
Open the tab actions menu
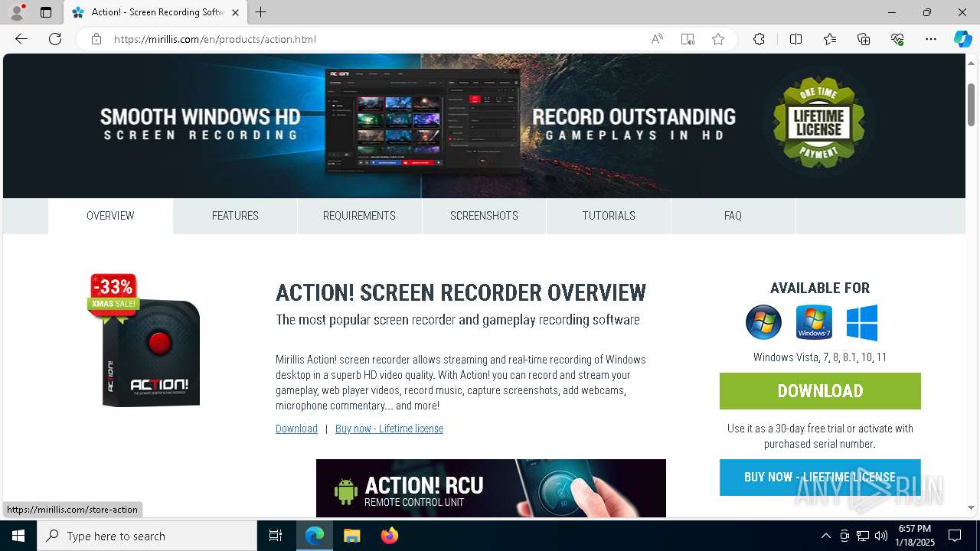coord(46,12)
